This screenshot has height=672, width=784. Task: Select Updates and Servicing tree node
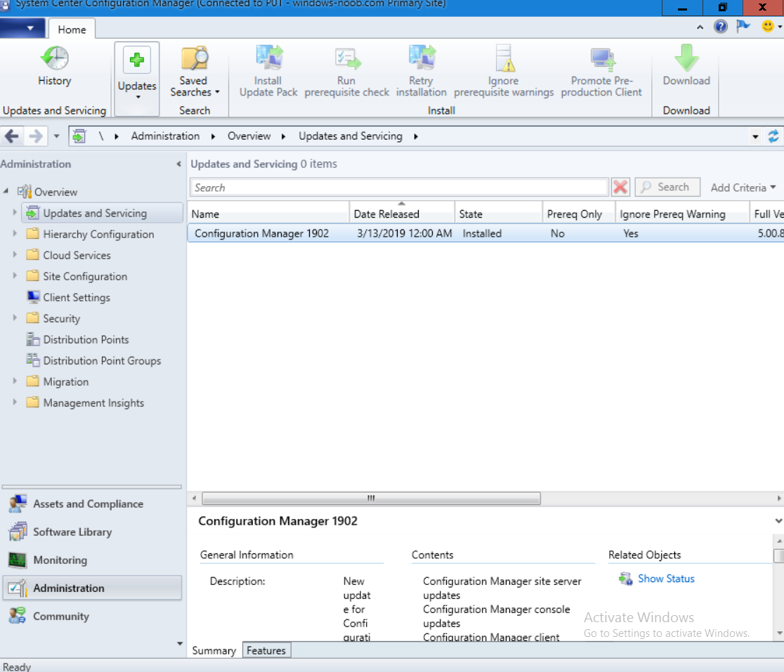pos(103,213)
